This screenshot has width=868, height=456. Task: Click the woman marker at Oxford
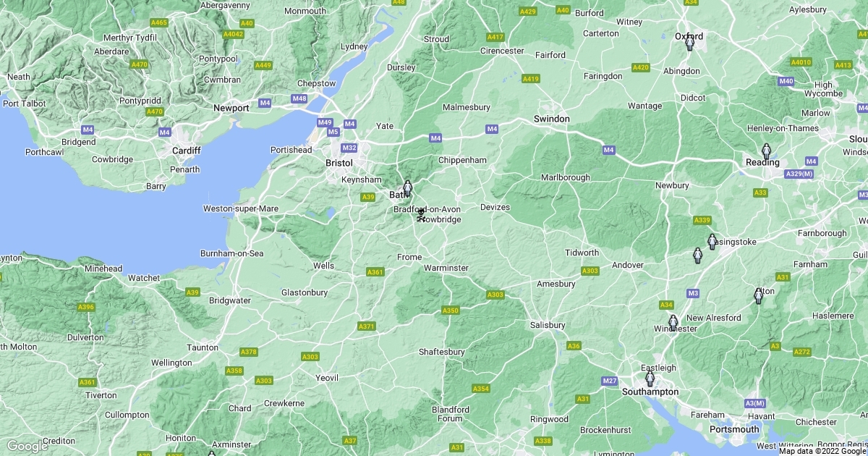(690, 43)
